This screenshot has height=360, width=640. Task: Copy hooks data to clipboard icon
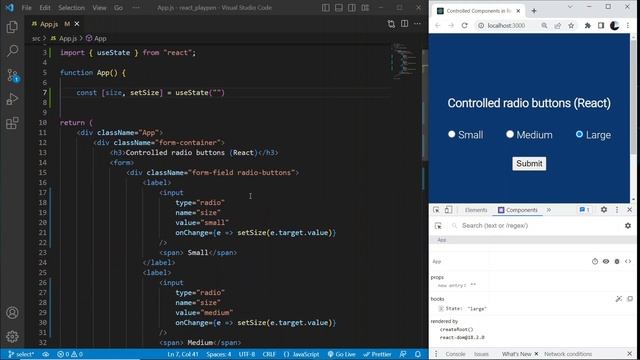(630, 299)
